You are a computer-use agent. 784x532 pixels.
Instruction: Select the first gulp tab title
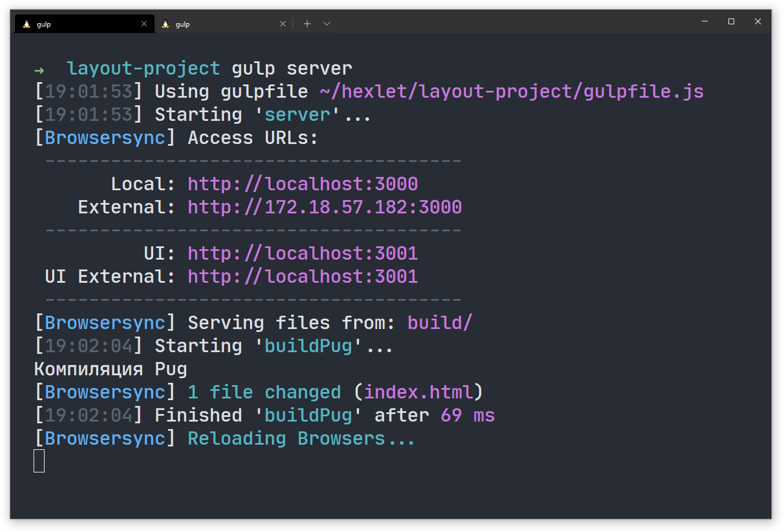pos(44,24)
